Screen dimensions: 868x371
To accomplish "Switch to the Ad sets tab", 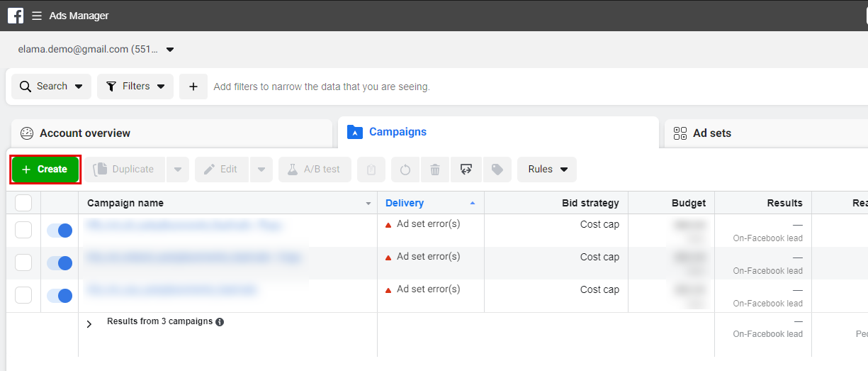I will click(766, 133).
